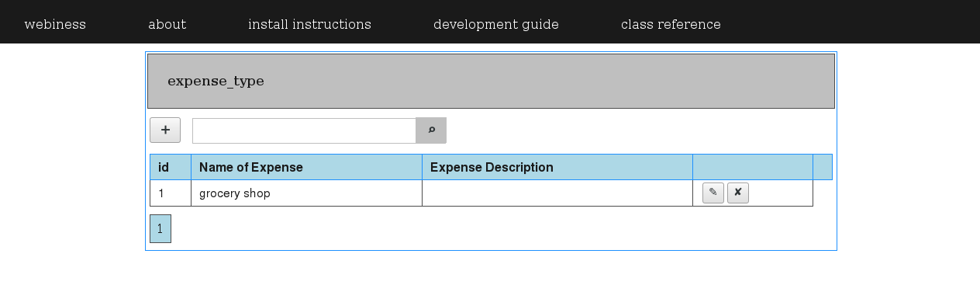Focus the search text field
Image resolution: width=980 pixels, height=292 pixels.
304,130
